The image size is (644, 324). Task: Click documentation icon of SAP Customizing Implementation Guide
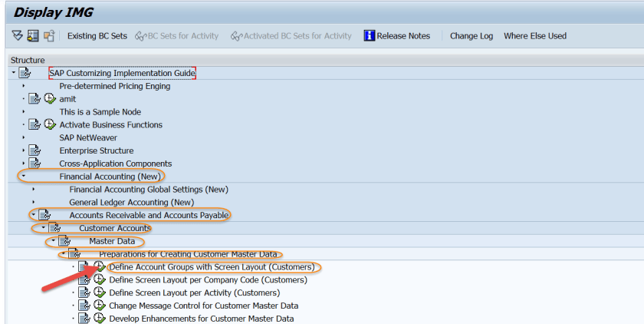25,73
